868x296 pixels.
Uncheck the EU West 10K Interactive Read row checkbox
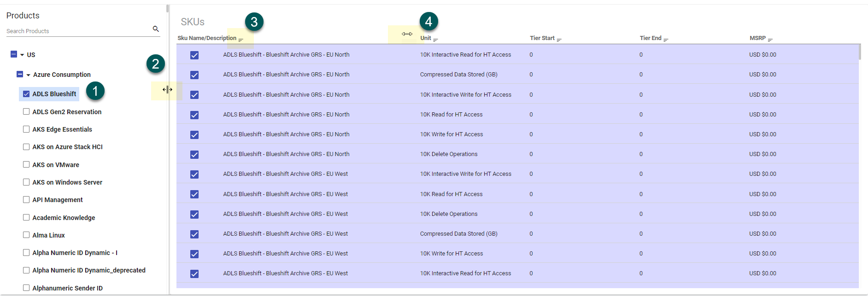click(194, 274)
